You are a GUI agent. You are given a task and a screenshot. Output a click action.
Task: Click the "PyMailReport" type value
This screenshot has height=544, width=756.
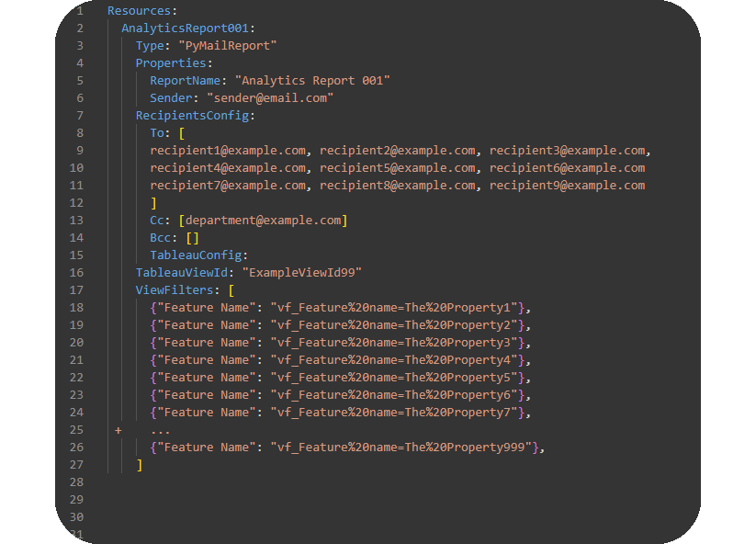(x=228, y=46)
